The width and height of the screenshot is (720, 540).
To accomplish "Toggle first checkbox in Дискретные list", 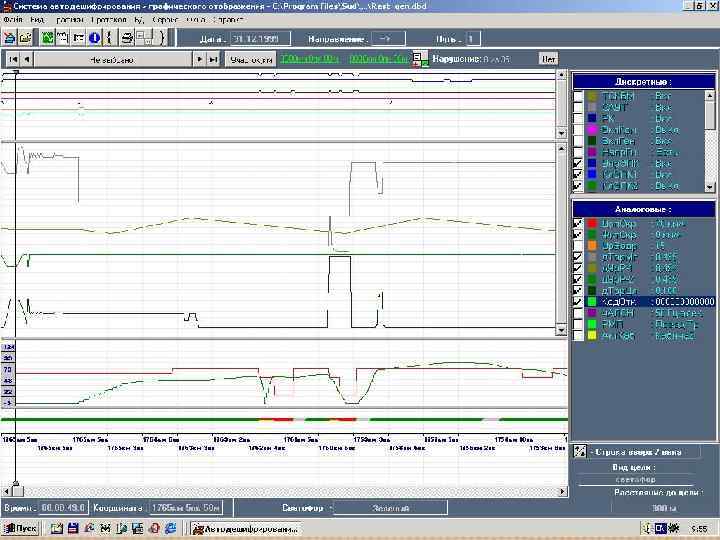I will (x=578, y=95).
